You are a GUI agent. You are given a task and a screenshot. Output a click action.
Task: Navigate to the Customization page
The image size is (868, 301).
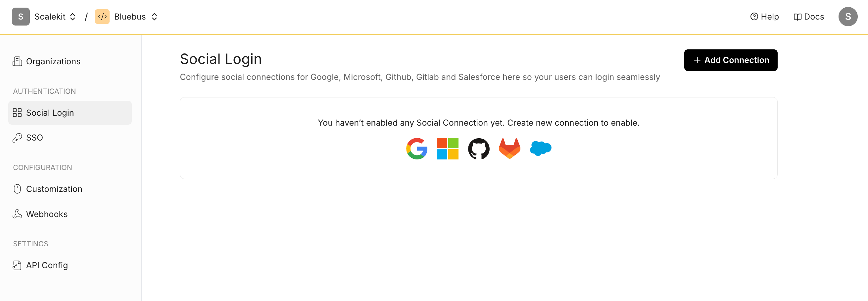(54, 189)
